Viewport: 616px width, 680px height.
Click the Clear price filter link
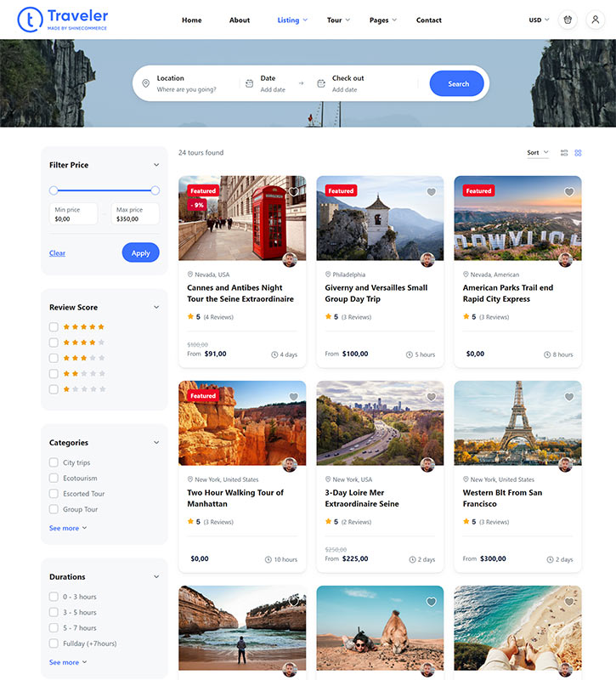click(x=57, y=253)
